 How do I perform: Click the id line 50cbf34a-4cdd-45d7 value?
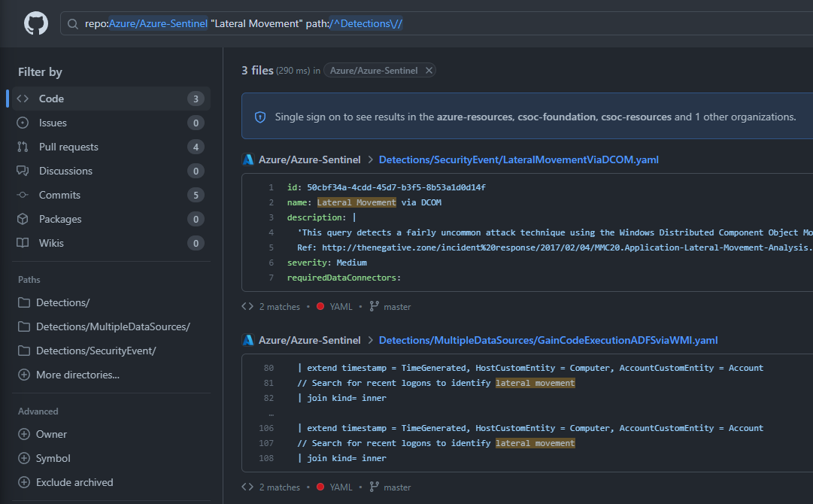pyautogui.click(x=396, y=187)
